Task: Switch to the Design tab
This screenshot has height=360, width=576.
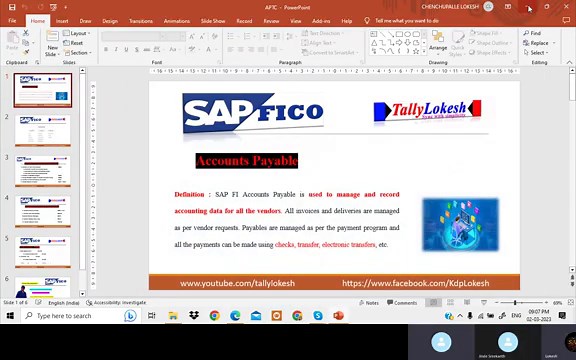Action: click(x=110, y=21)
